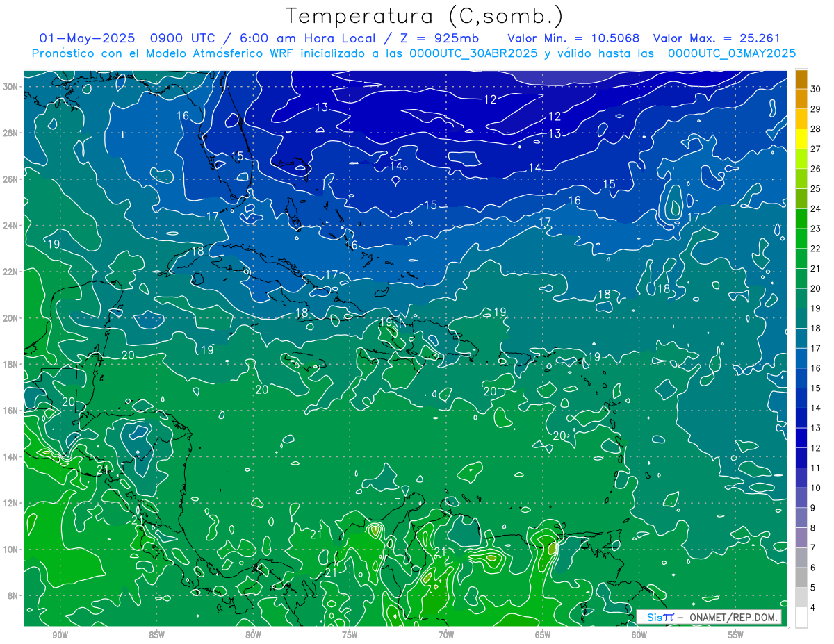
Task: Click the '90W' longitude axis label
Action: pos(60,635)
